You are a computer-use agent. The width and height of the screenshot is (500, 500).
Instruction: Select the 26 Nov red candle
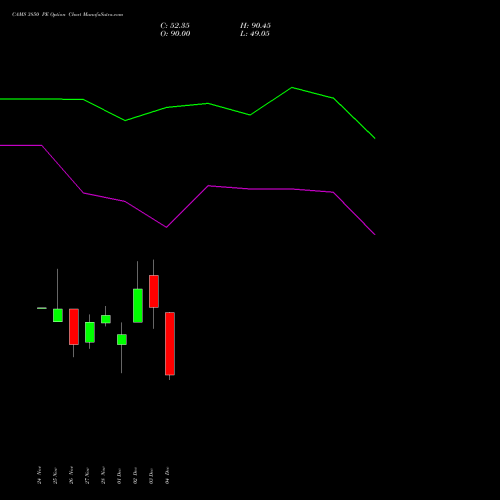(x=74, y=327)
